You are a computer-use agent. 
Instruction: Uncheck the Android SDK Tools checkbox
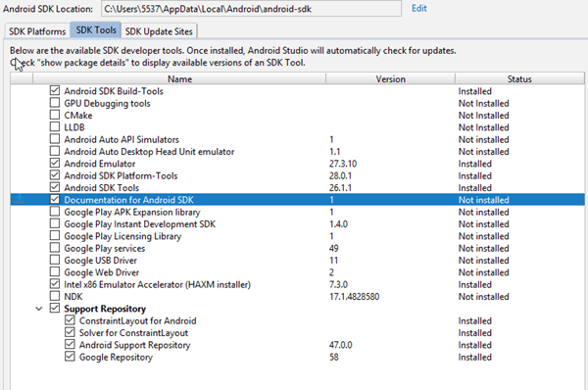55,187
